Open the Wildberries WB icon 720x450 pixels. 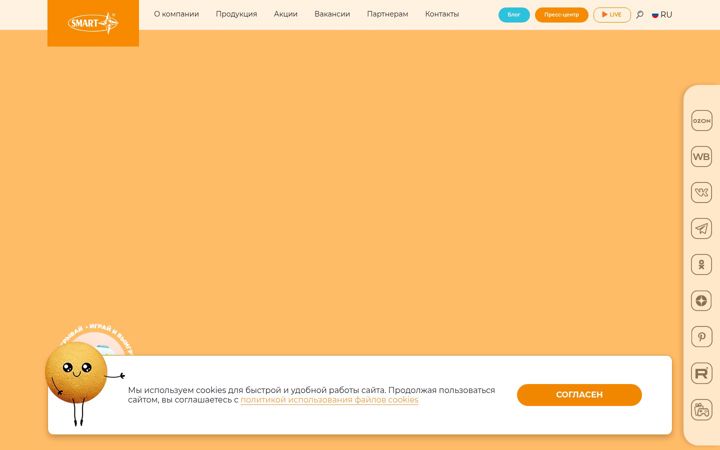701,157
